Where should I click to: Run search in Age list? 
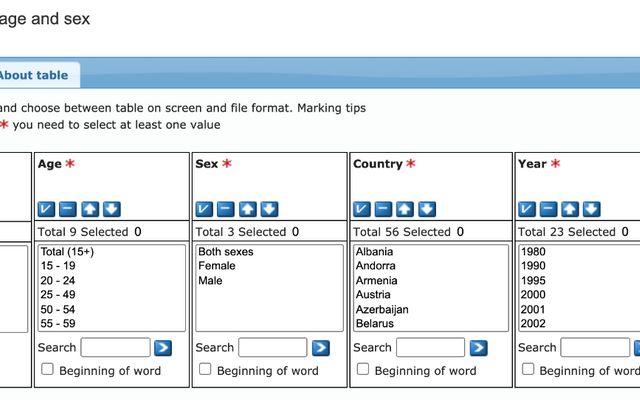[163, 348]
